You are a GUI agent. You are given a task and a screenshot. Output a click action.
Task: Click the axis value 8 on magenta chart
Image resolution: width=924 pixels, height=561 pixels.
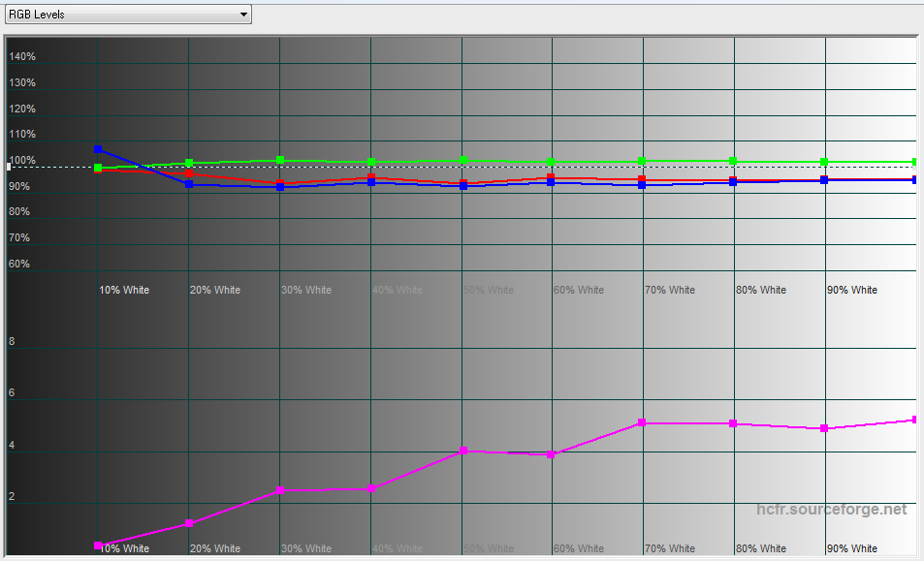click(x=12, y=341)
